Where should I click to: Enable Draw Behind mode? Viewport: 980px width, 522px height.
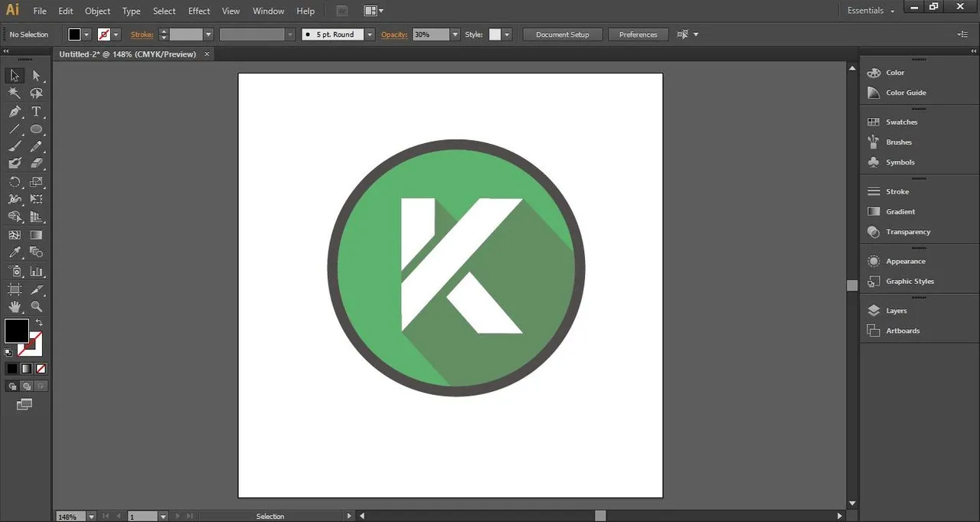click(x=26, y=387)
